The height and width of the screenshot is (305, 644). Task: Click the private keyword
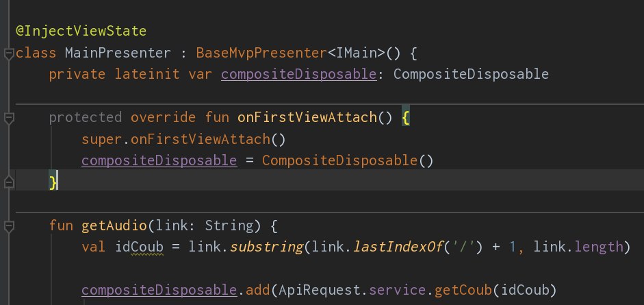[77, 75]
